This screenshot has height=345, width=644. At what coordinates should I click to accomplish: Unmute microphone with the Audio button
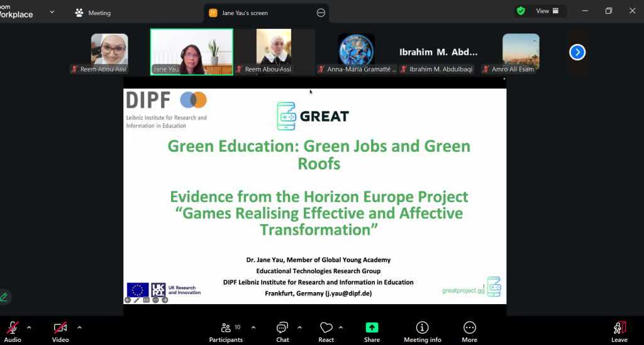point(12,331)
